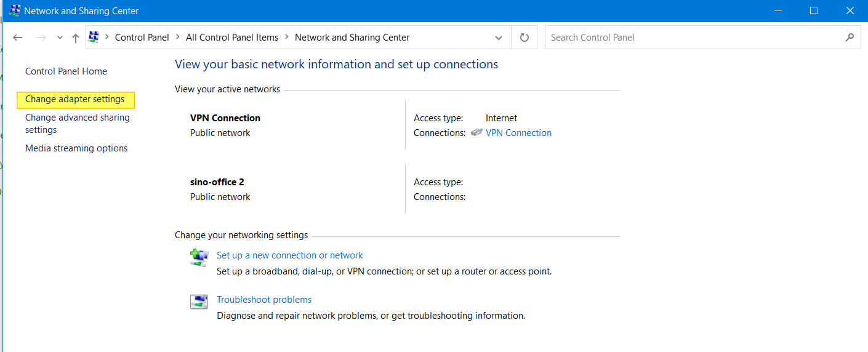Viewport: 868px width, 352px height.
Task: Click the search magnifier icon
Action: [x=850, y=38]
